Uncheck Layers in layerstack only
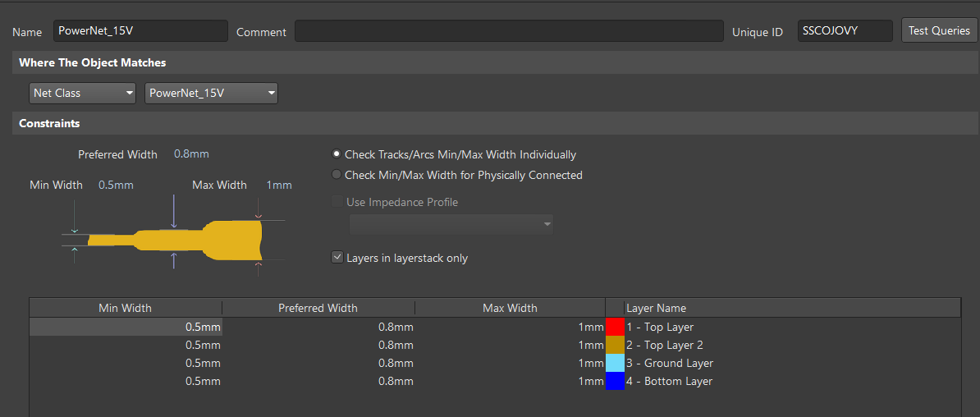The image size is (980, 417). [x=337, y=258]
